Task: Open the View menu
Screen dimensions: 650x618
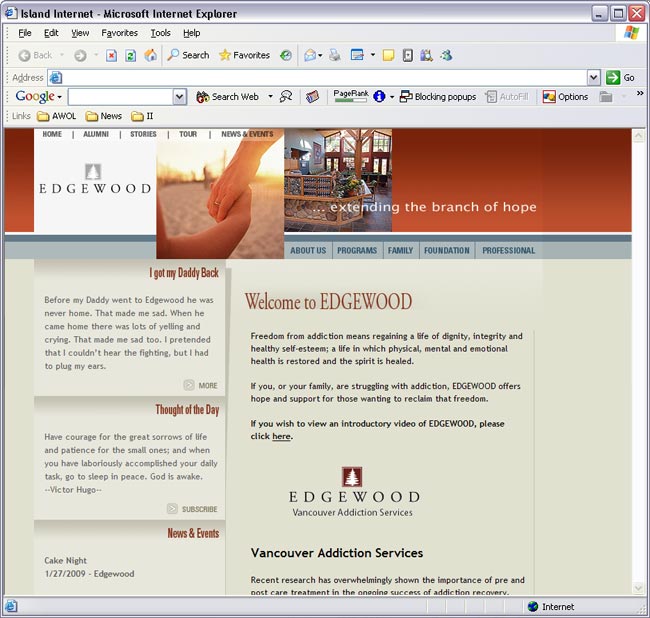Action: pos(80,33)
